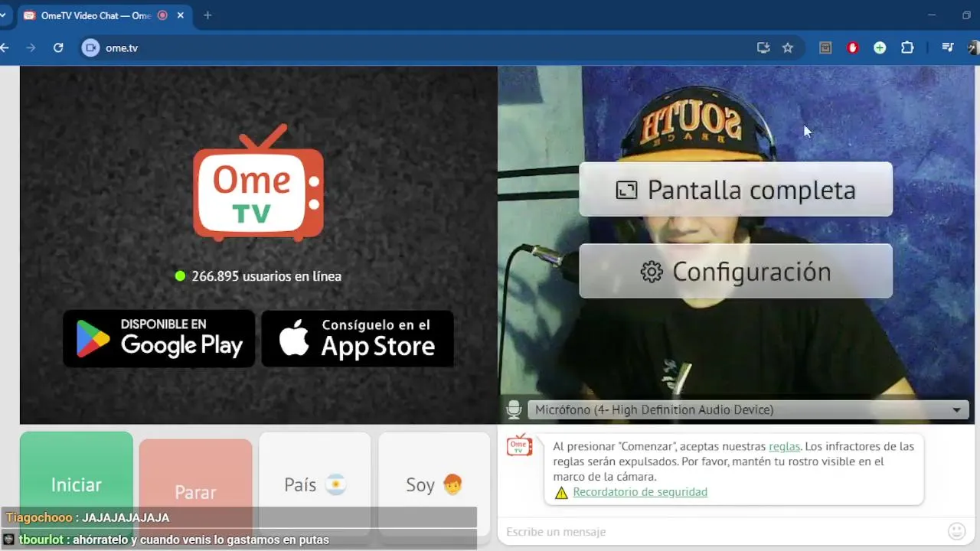The width and height of the screenshot is (980, 551).
Task: Click the tbourlot chat username
Action: click(x=41, y=540)
